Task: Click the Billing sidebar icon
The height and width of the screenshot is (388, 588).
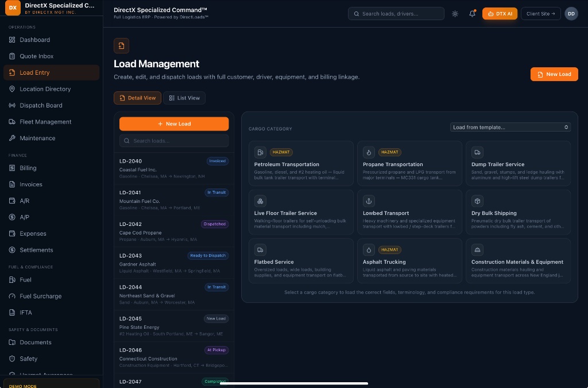Action: [12, 168]
